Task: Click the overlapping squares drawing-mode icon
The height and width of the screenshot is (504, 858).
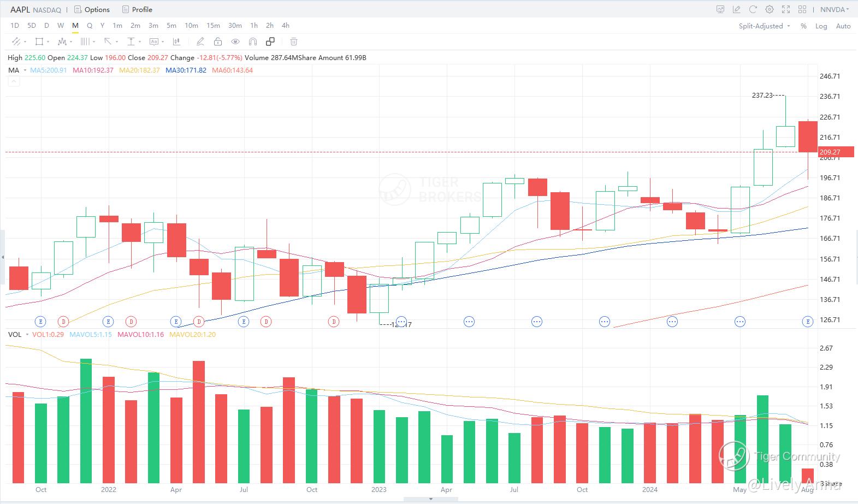Action: [270, 41]
